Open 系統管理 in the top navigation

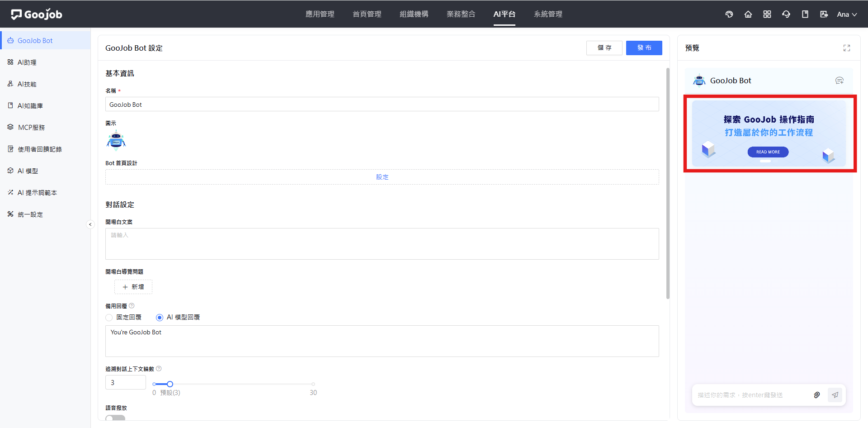548,14
